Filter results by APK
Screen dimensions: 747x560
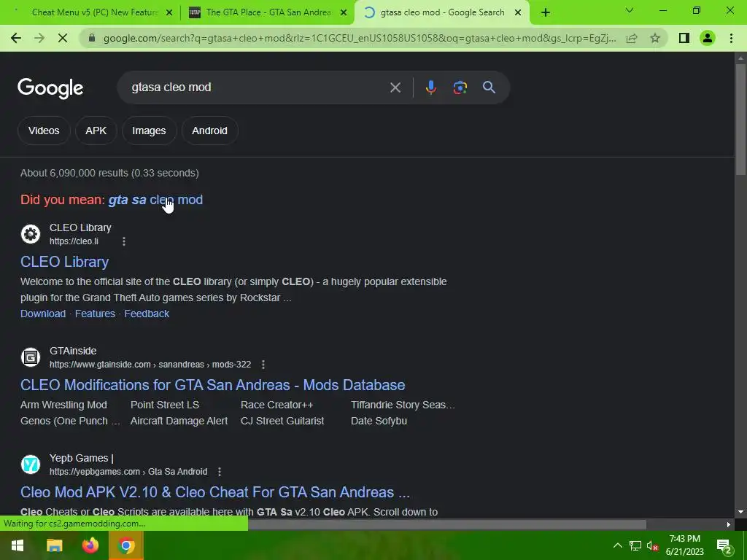(x=96, y=131)
